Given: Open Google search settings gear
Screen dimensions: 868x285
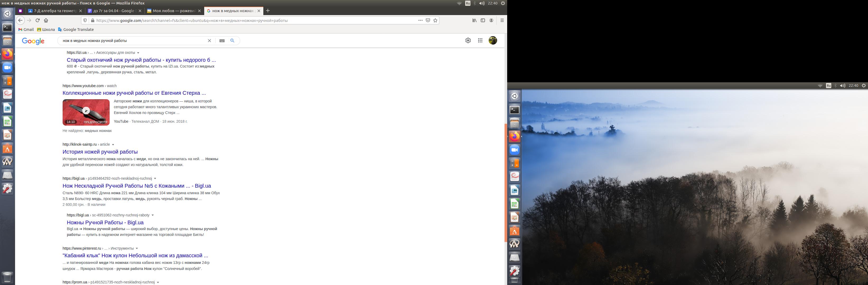Looking at the screenshot, I should tap(468, 40).
